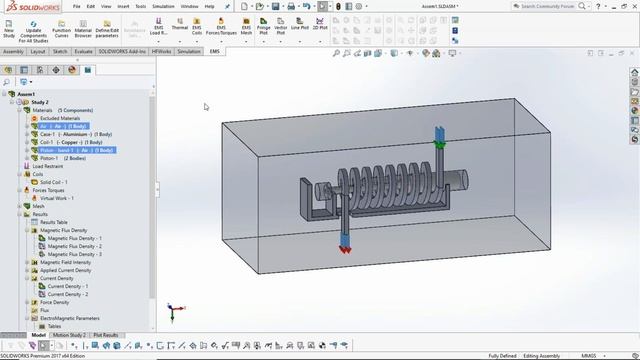Viewport: 640px width, 360px height.
Task: Click the New document icon
Action: (x=244, y=6)
